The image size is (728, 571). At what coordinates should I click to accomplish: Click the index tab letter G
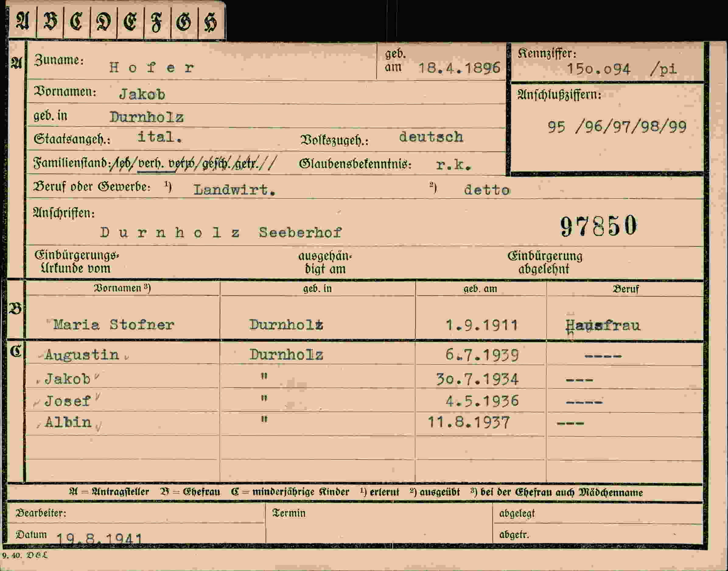184,22
